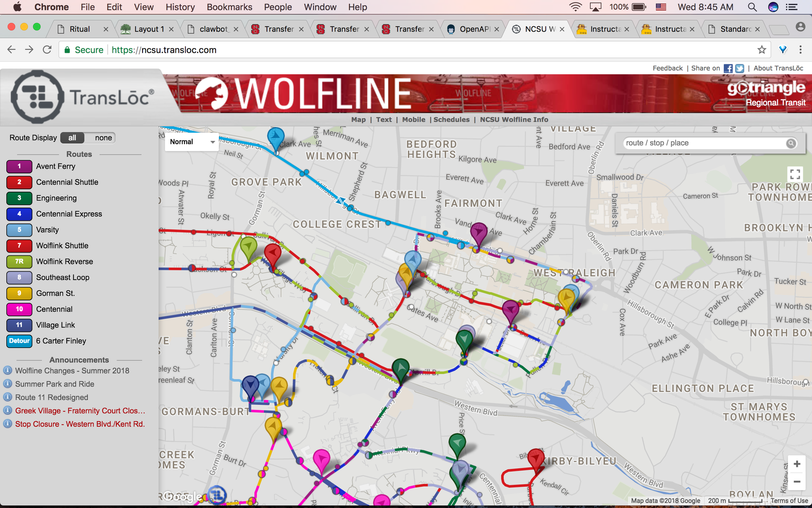Zoom in using the map plus button
Viewport: 812px width, 508px height.
click(x=796, y=464)
